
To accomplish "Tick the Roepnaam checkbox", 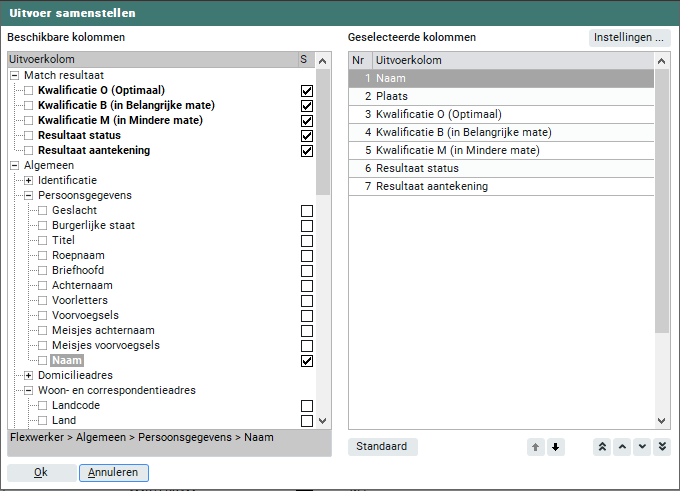I will (307, 256).
